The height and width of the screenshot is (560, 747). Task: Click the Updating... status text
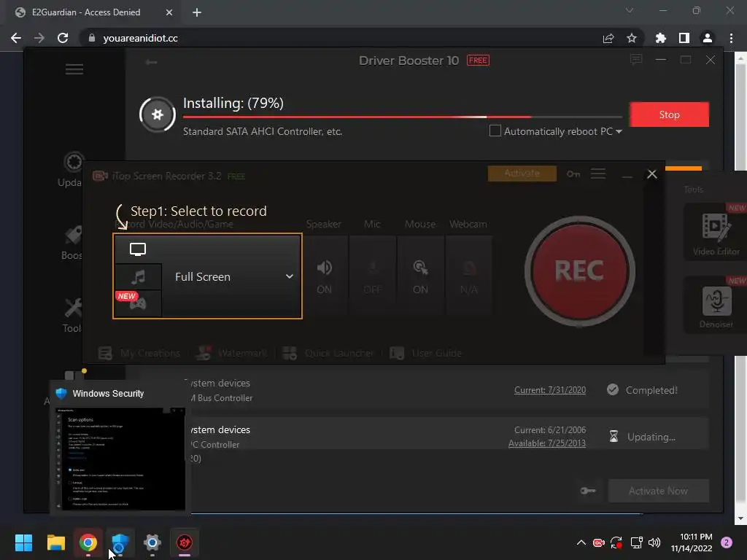tap(651, 437)
